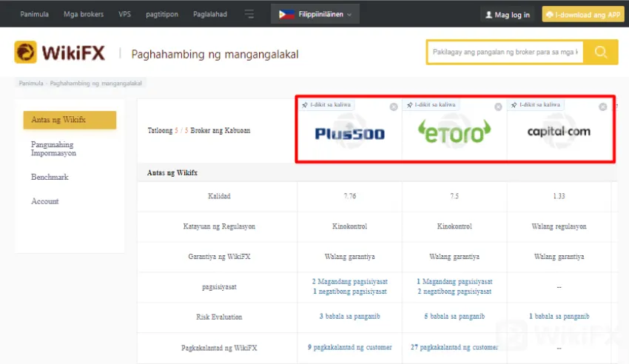
Task: Select Benchmark sidebar tab
Action: (50, 177)
